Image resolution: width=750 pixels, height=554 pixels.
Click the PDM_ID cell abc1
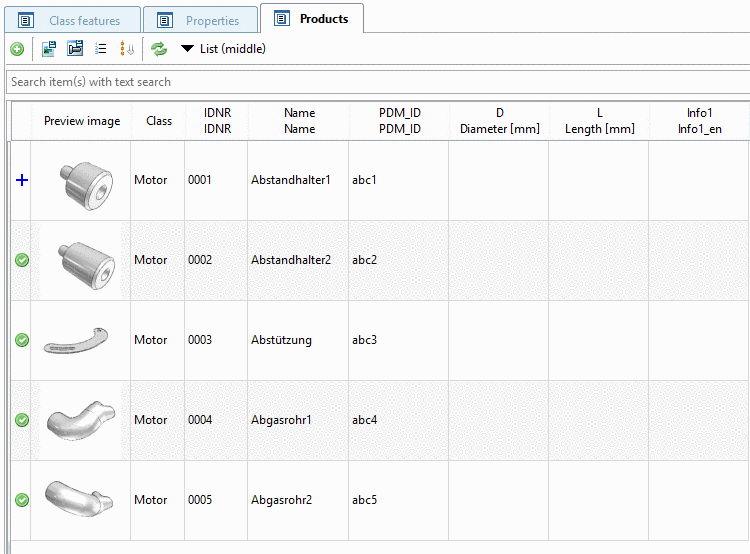pyautogui.click(x=399, y=180)
